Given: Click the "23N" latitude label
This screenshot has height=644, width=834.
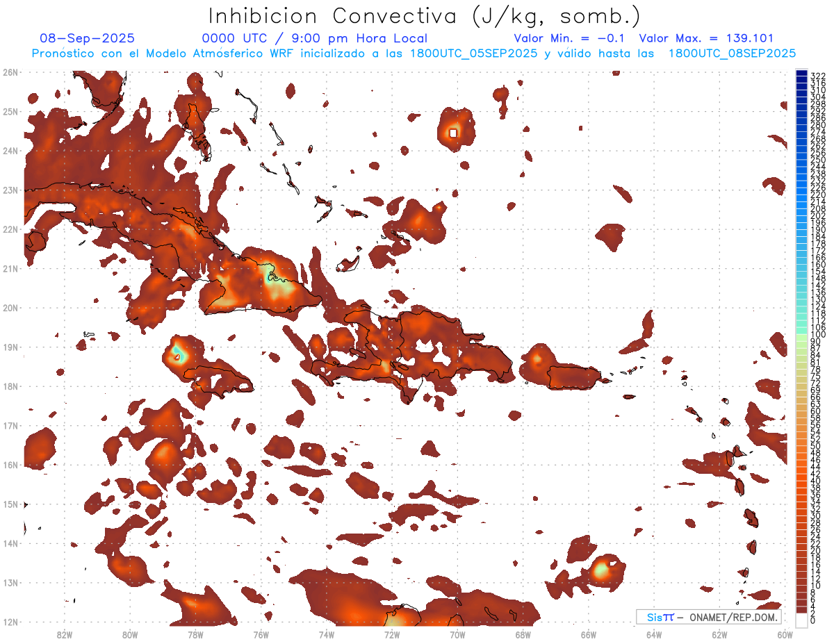Looking at the screenshot, I should [10, 190].
